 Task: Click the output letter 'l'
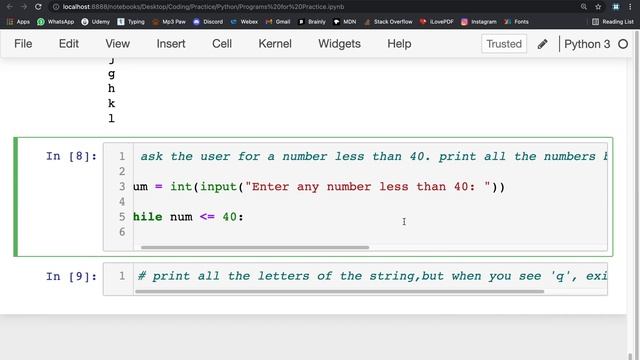click(x=111, y=118)
